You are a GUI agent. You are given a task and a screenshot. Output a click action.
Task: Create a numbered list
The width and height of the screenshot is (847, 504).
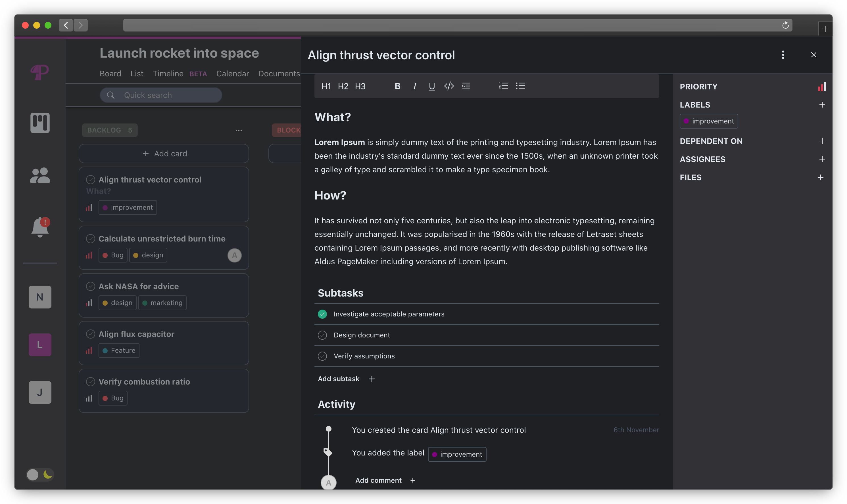503,86
